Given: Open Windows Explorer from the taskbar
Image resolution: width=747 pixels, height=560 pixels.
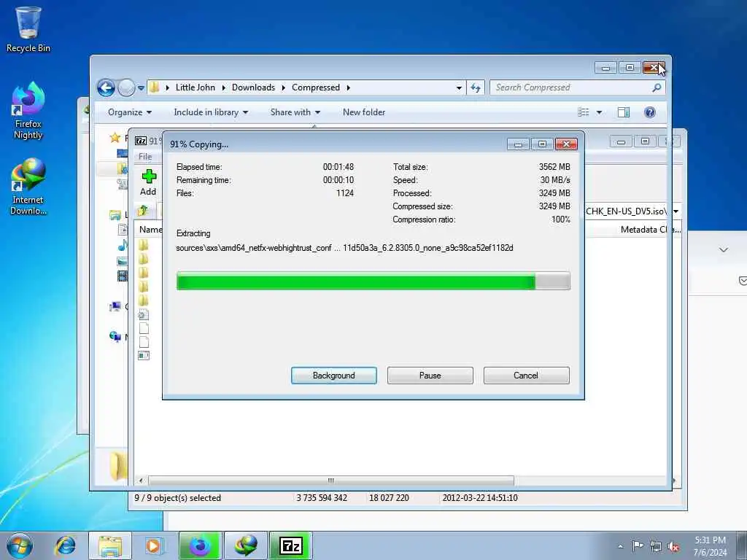Looking at the screenshot, I should click(x=110, y=545).
